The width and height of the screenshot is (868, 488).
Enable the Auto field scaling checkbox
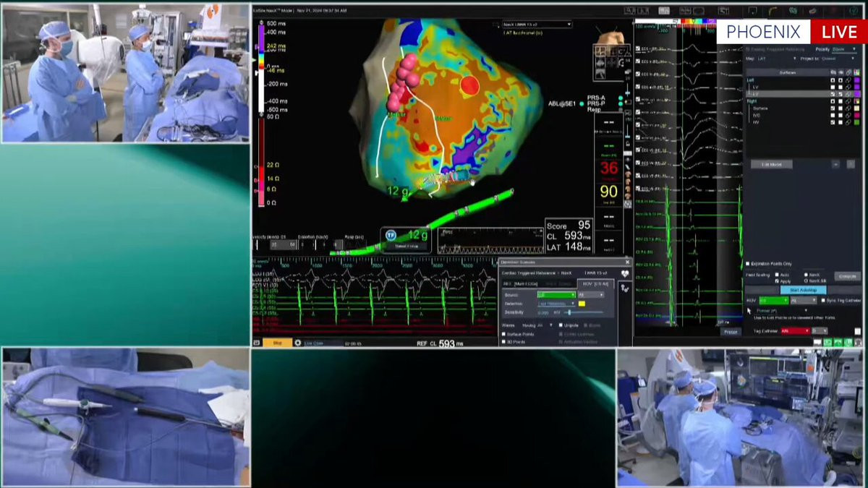pos(777,275)
